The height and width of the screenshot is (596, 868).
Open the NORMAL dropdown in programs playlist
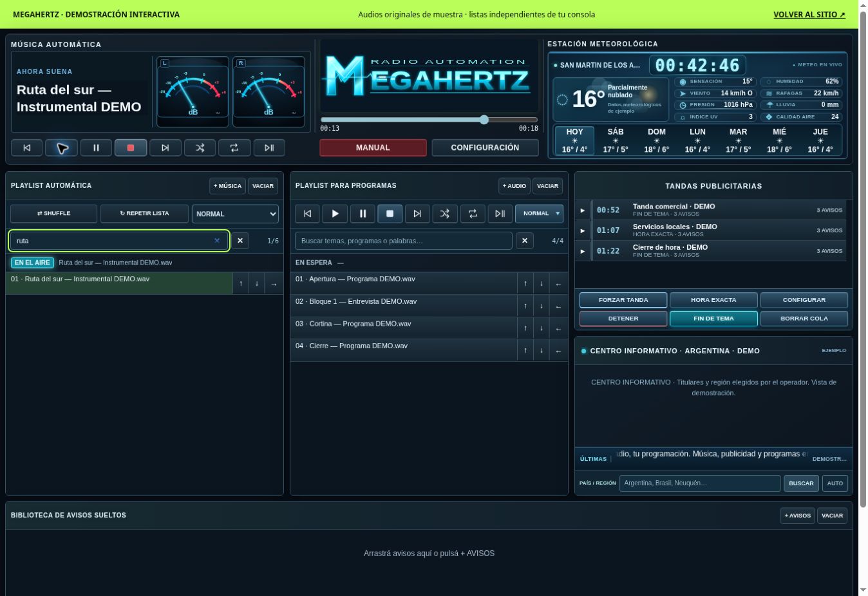540,214
